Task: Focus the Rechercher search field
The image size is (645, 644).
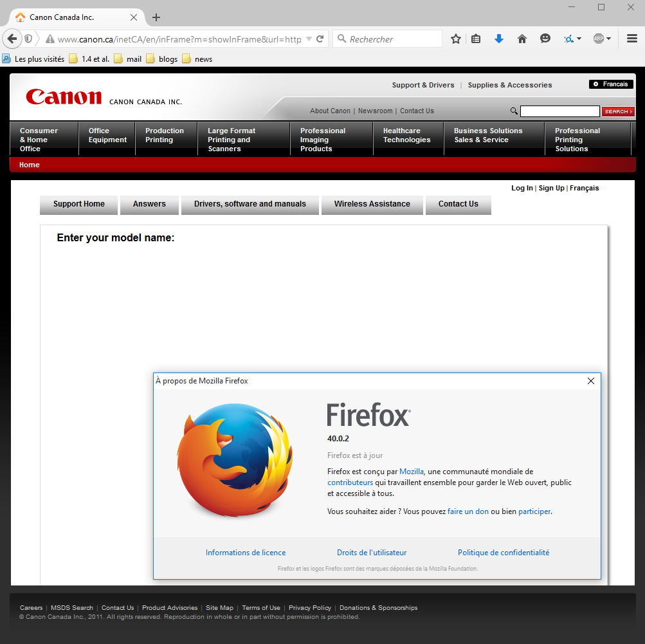Action: point(388,39)
